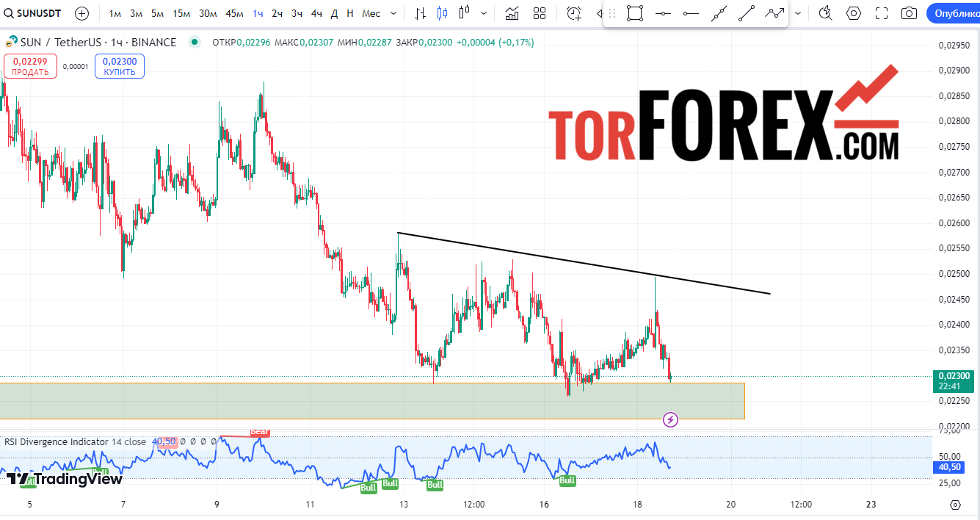Open chart settings hexagon icon
980x520 pixels.
click(854, 13)
